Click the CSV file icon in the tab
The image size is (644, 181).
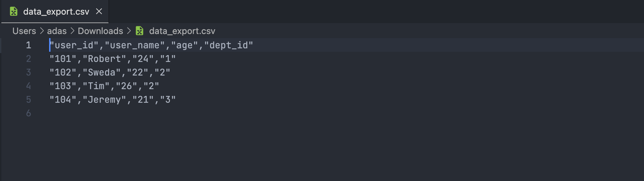point(14,12)
